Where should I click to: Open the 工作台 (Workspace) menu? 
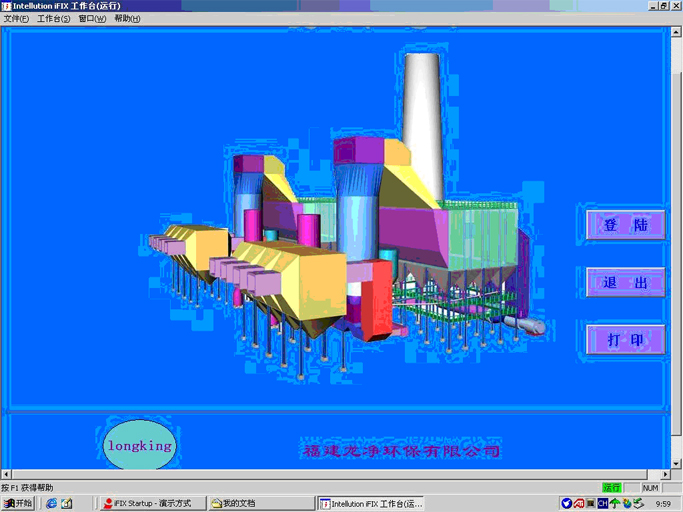click(x=53, y=19)
